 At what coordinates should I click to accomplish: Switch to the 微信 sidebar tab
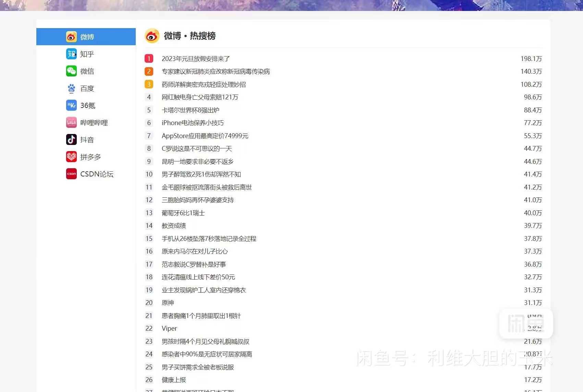click(86, 71)
